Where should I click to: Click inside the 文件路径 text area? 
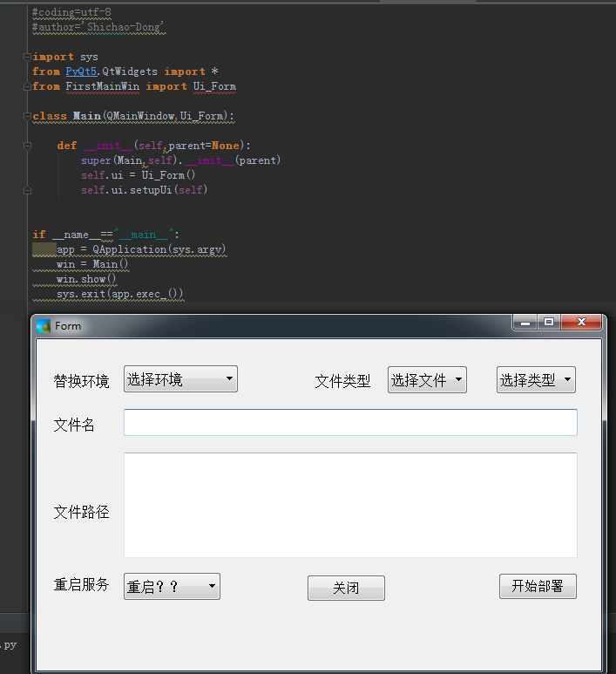pos(350,505)
